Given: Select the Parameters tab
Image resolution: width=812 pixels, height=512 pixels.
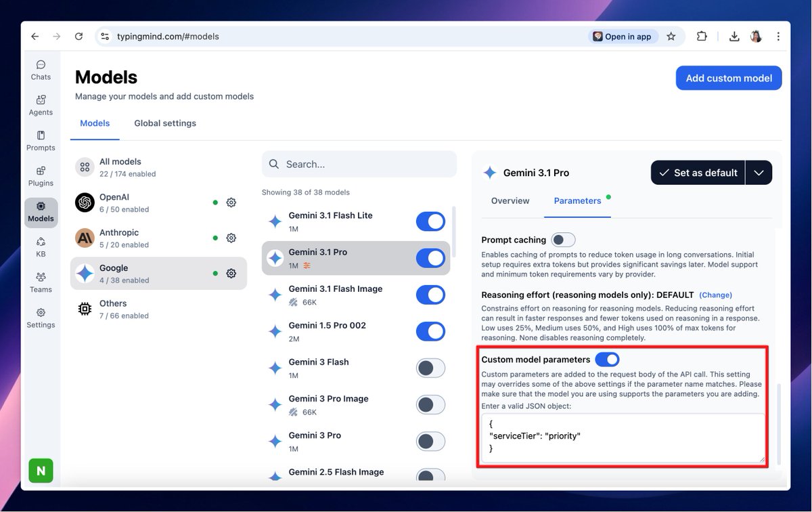Looking at the screenshot, I should 577,201.
